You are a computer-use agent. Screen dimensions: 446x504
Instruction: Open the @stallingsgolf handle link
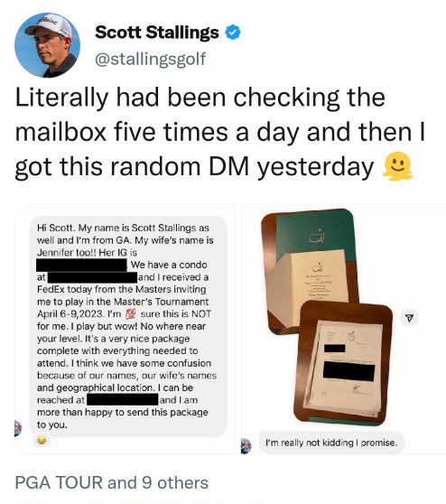coord(151,59)
